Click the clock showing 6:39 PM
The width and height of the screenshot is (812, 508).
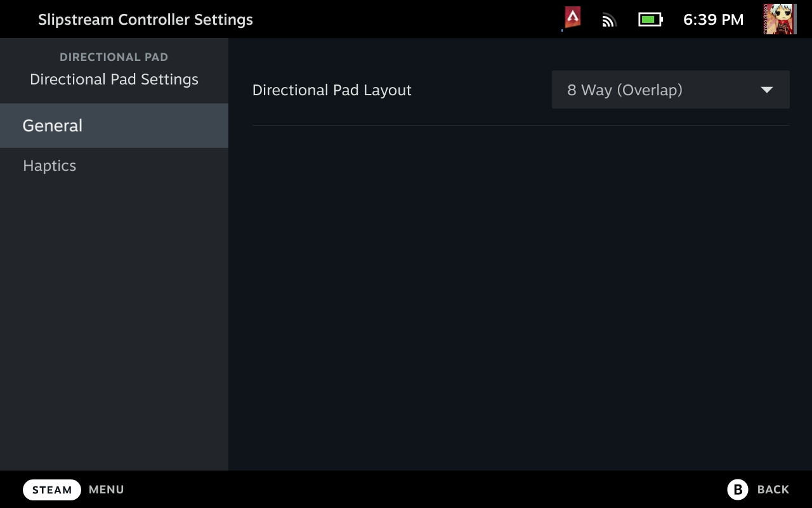point(713,20)
